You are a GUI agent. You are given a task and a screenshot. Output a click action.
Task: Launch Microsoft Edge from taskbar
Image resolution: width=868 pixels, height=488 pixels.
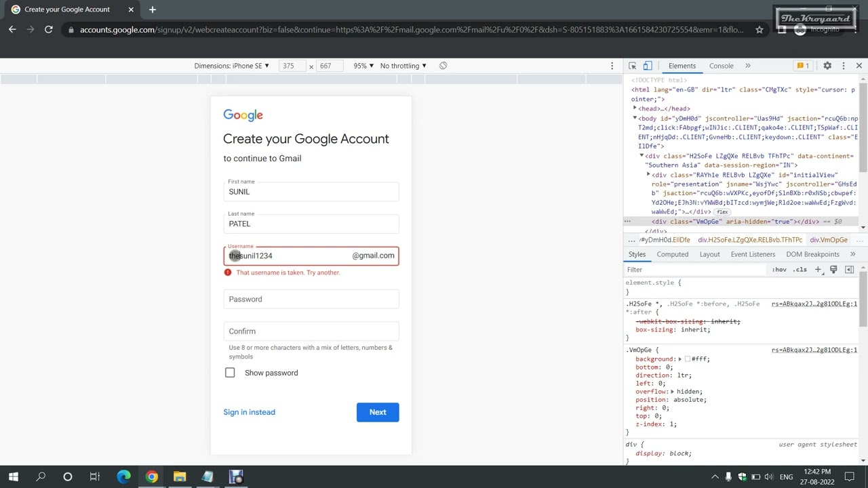[123, 477]
